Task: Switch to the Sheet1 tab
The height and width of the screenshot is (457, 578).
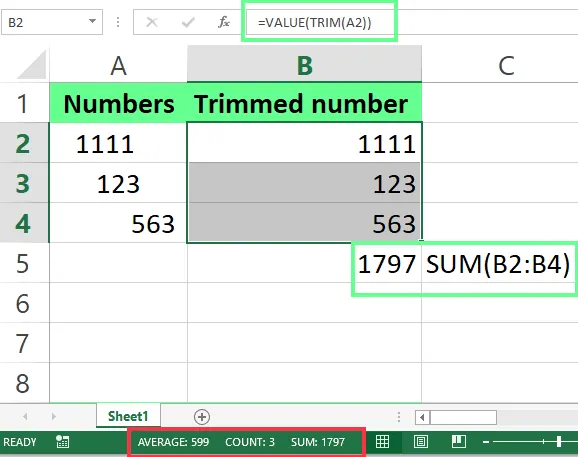Action: tap(128, 416)
